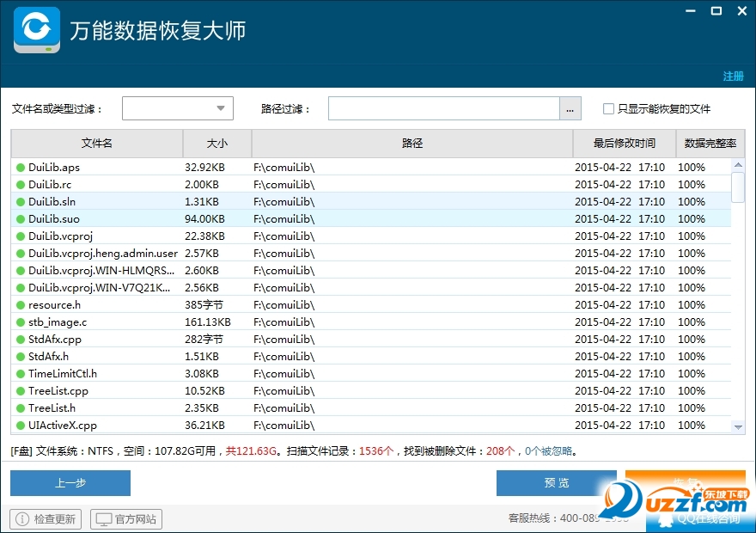Click the 上一步 back button
This screenshot has height=533, width=756.
[x=70, y=483]
